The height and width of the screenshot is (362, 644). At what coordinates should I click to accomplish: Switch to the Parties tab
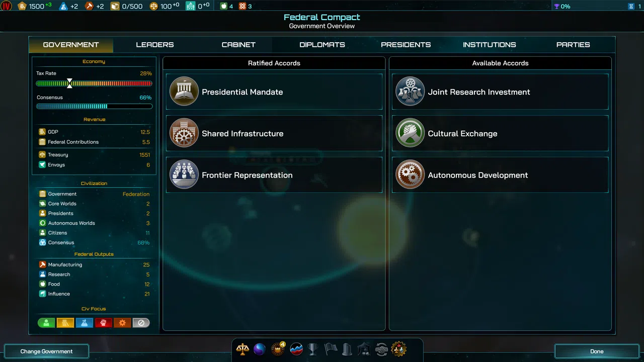573,45
